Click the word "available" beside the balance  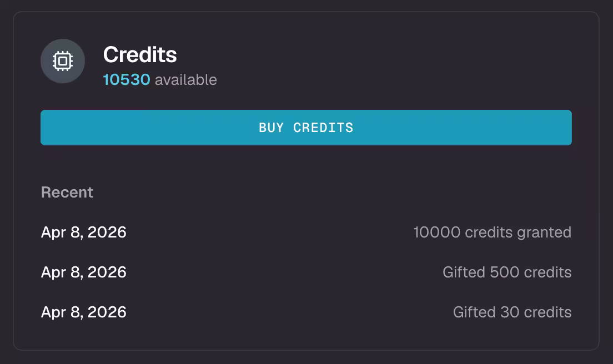click(185, 80)
